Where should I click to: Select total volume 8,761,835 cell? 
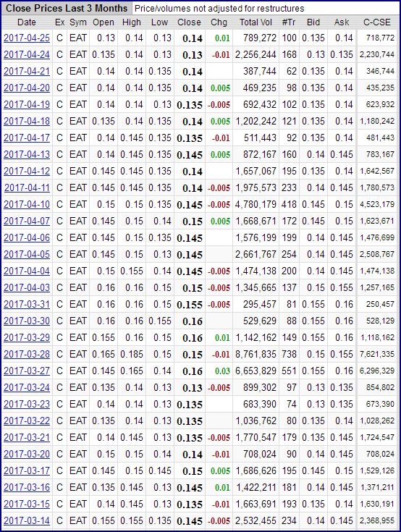click(256, 354)
